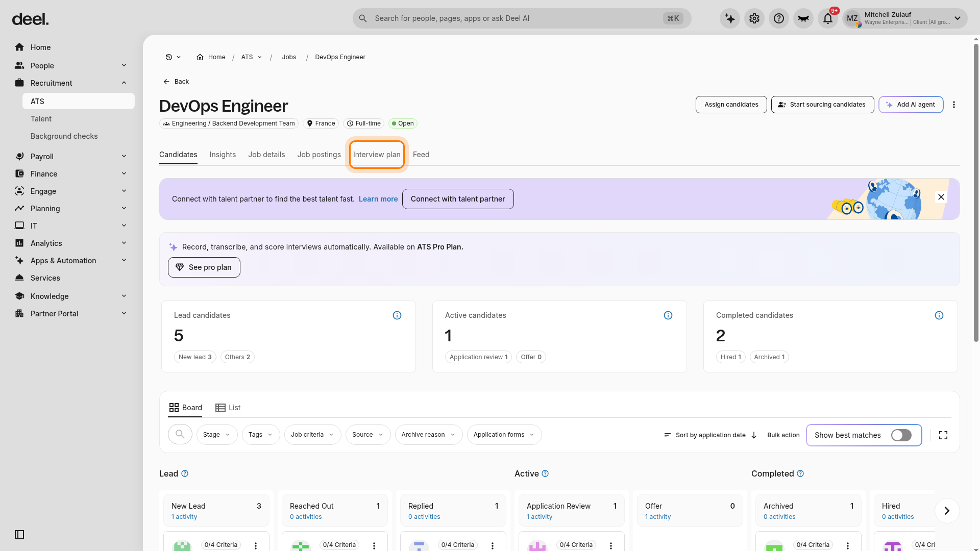Click the deel. logo
Image resolution: width=980 pixels, height=551 pixels.
click(30, 19)
